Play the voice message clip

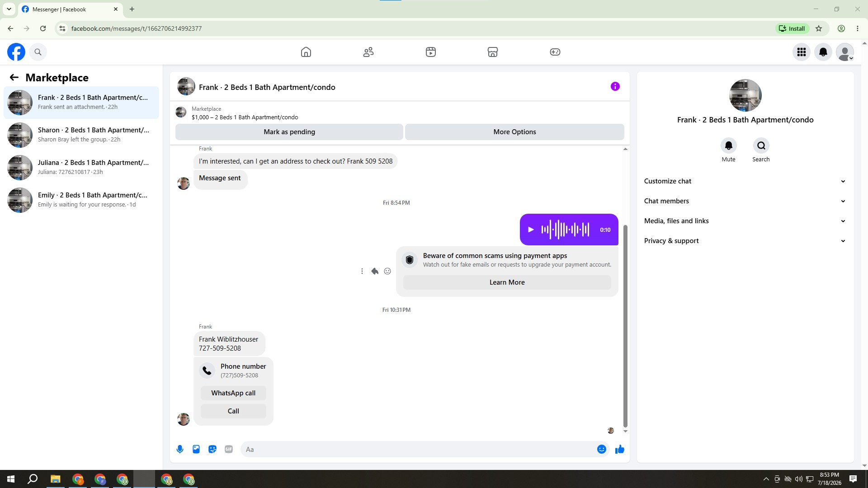(x=531, y=230)
